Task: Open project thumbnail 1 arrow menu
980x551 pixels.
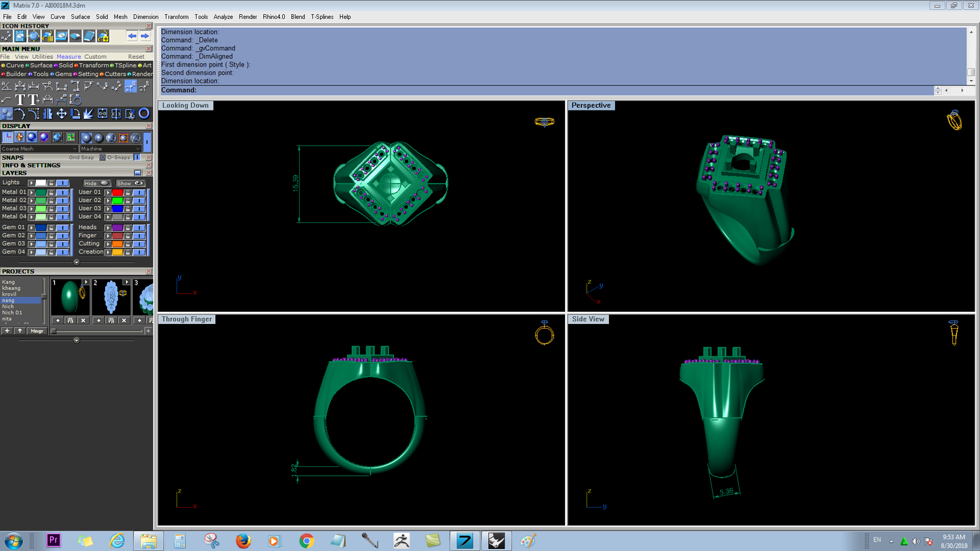Action: pyautogui.click(x=85, y=282)
